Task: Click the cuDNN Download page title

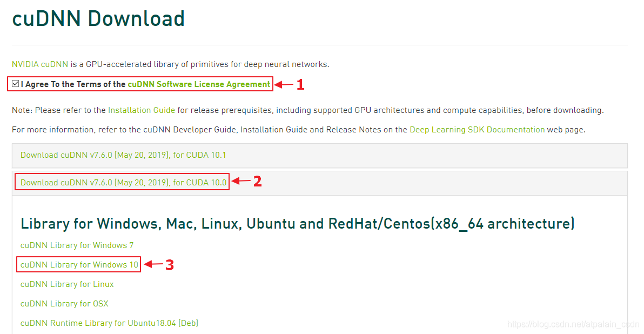Action: click(98, 18)
